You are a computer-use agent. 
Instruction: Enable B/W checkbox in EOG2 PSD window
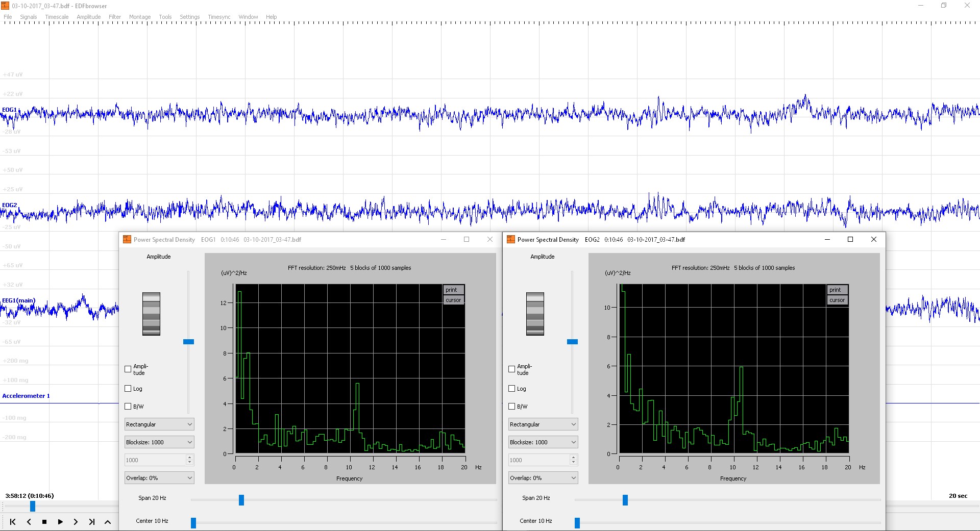click(x=512, y=407)
